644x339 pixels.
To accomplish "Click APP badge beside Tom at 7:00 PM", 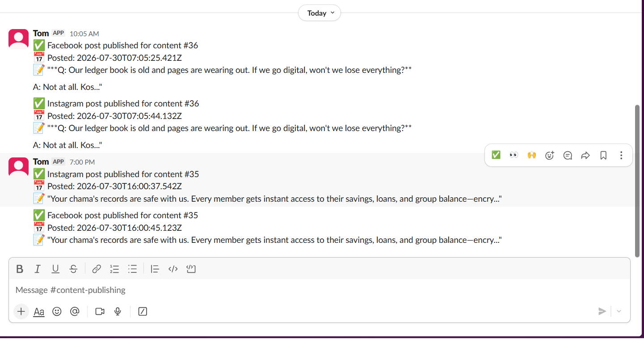I will (x=59, y=161).
